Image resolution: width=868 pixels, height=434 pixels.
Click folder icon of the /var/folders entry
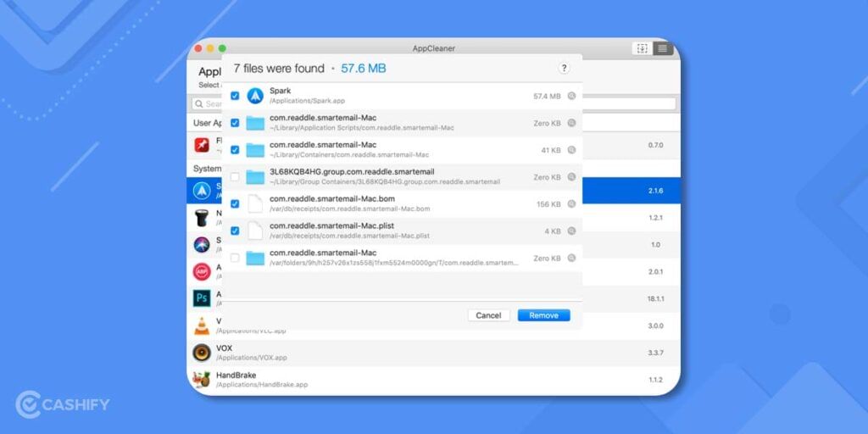pyautogui.click(x=255, y=258)
